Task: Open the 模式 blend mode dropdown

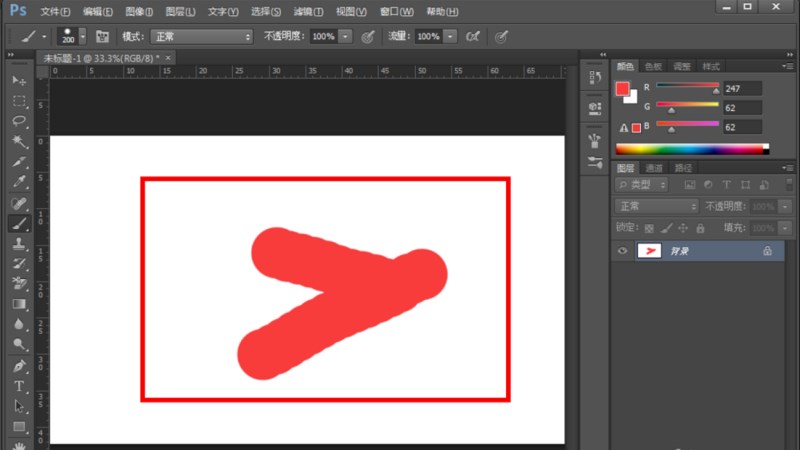Action: pyautogui.click(x=202, y=36)
